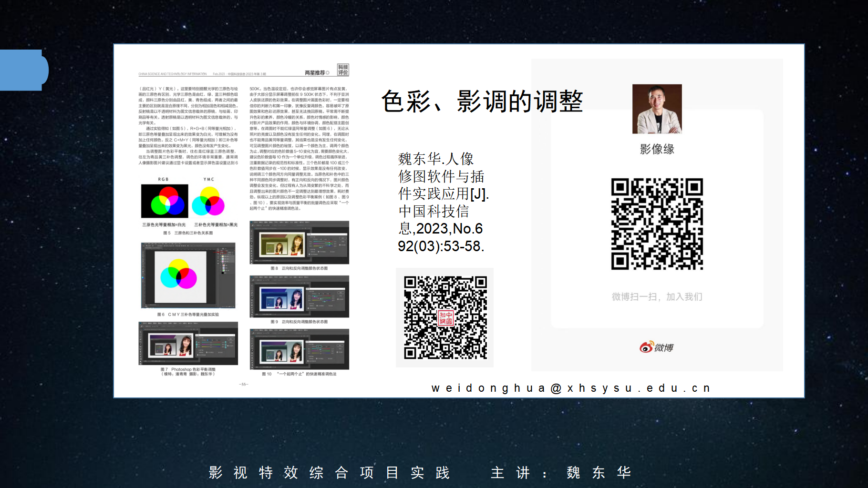Click the Figure 10 screenshot thumbnail

[x=299, y=349]
